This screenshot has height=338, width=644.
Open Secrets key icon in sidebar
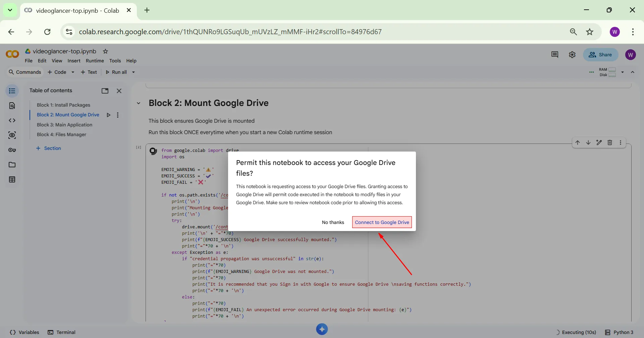(x=12, y=150)
